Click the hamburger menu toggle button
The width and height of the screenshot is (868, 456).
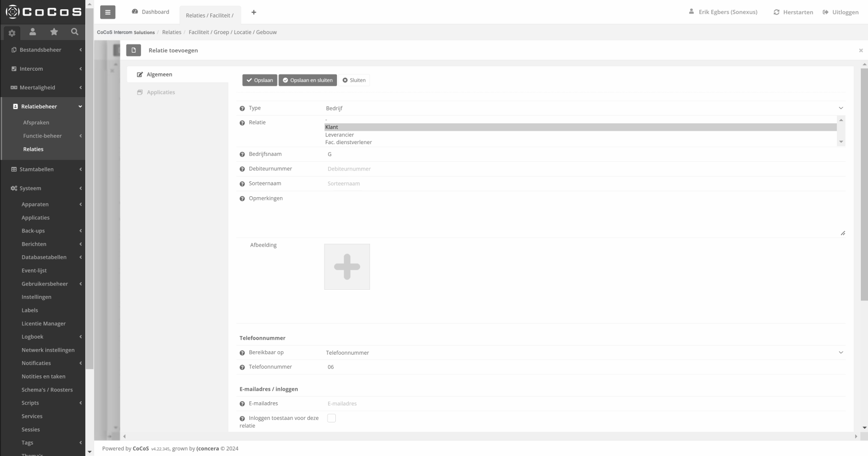(107, 12)
